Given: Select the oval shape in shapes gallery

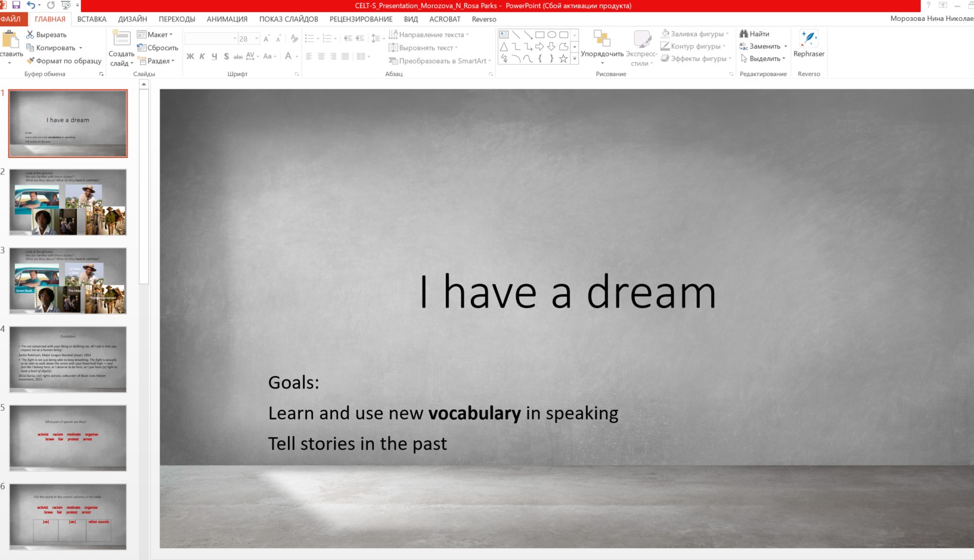Looking at the screenshot, I should [x=551, y=35].
